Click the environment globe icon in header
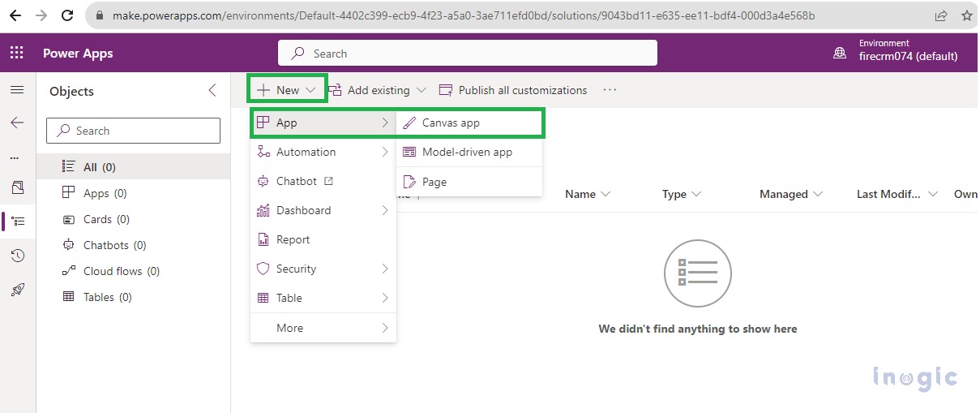This screenshot has height=413, width=980. [840, 54]
